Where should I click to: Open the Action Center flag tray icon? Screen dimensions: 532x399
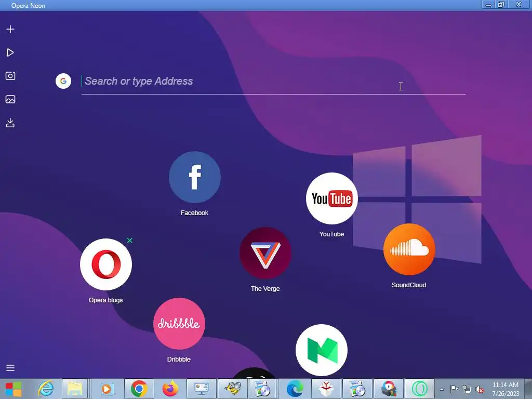click(x=454, y=389)
